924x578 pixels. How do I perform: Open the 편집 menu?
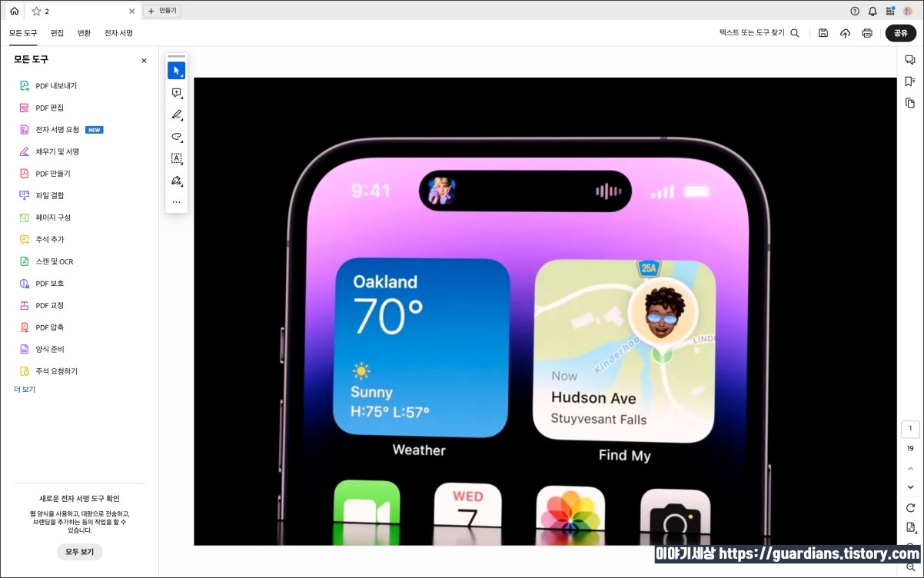pyautogui.click(x=57, y=33)
